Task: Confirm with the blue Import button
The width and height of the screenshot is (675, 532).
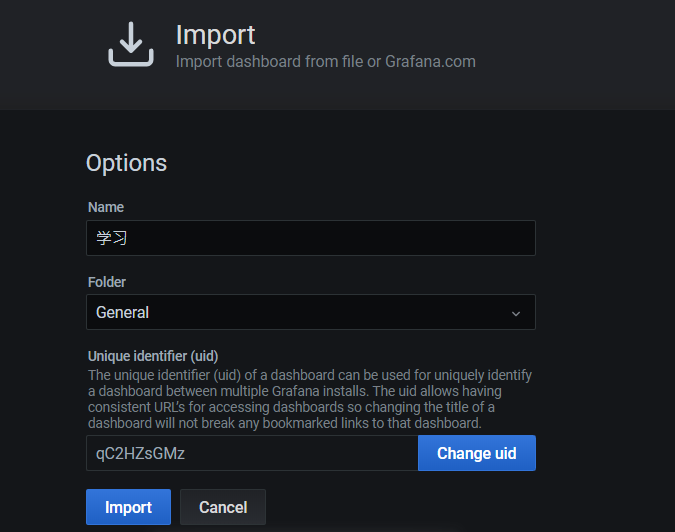Action: click(x=128, y=507)
